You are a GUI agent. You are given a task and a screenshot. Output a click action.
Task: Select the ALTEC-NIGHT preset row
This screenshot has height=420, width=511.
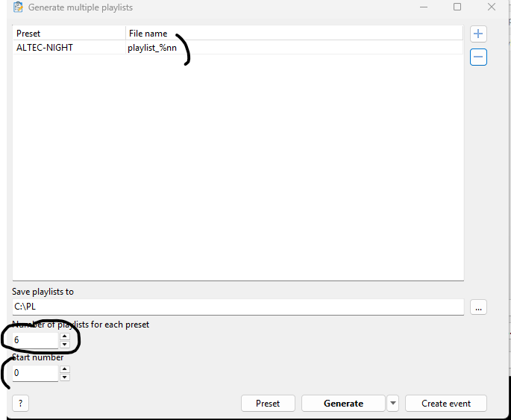pyautogui.click(x=69, y=48)
